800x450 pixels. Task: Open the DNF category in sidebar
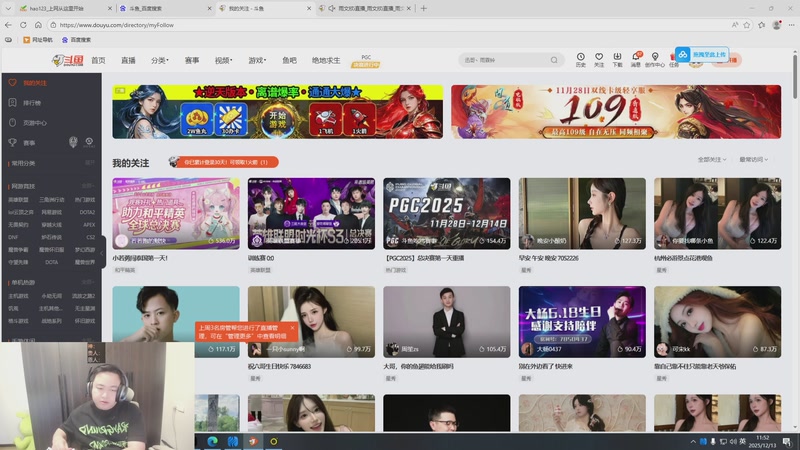[13, 237]
